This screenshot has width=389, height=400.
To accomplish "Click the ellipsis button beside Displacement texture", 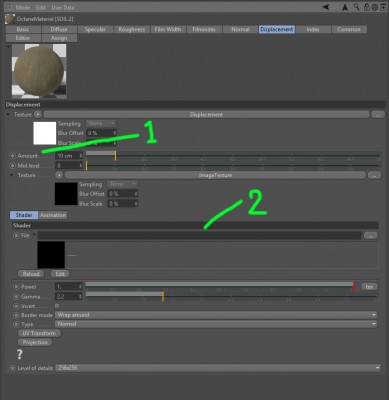I will (378, 115).
